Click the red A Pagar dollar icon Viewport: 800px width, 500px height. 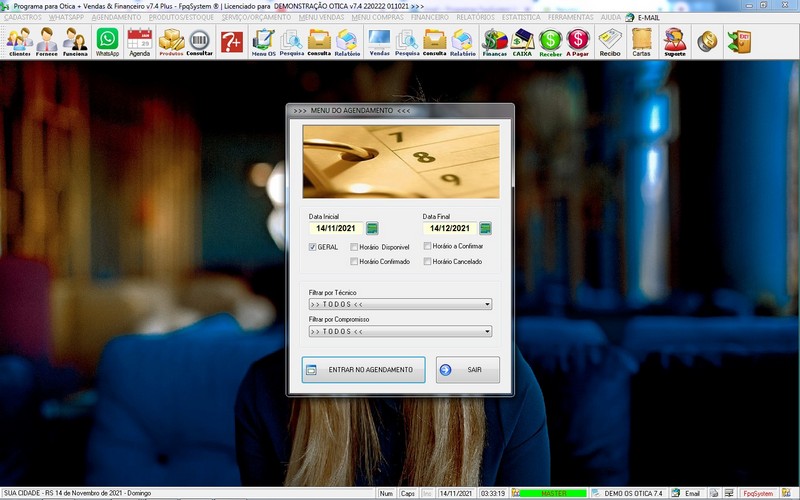click(x=578, y=42)
